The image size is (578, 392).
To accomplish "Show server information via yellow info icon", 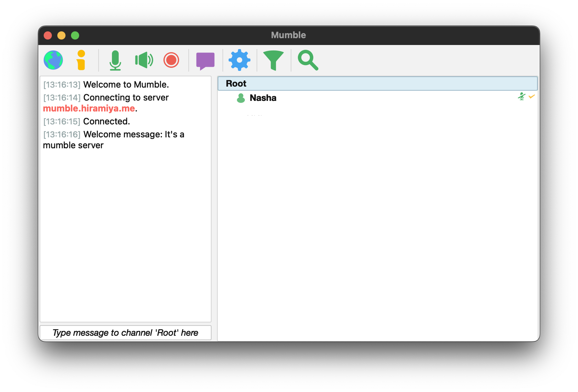I will tap(81, 60).
